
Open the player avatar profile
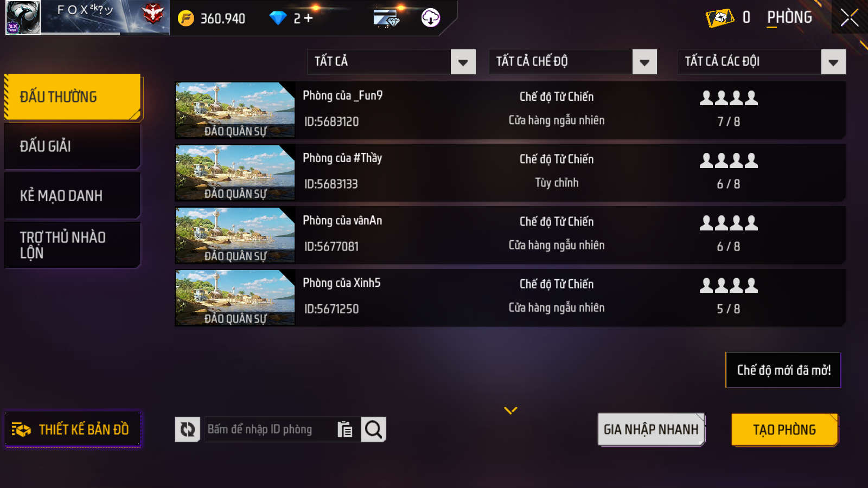(x=23, y=18)
